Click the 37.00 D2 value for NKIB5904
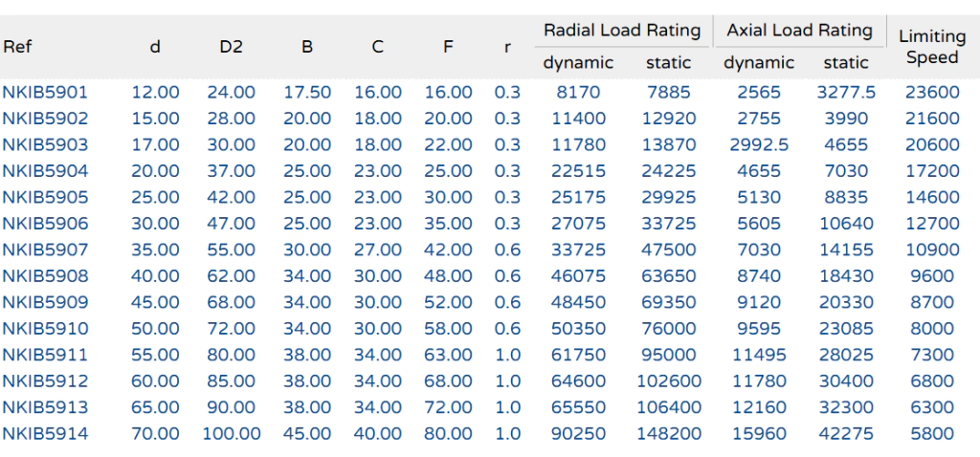Image resolution: width=980 pixels, height=457 pixels. click(x=231, y=171)
